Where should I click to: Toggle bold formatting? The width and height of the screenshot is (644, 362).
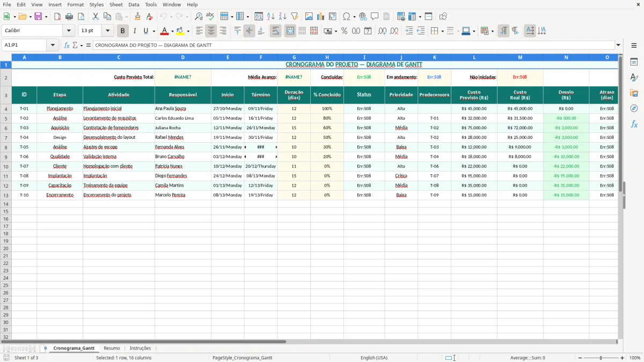[122, 31]
